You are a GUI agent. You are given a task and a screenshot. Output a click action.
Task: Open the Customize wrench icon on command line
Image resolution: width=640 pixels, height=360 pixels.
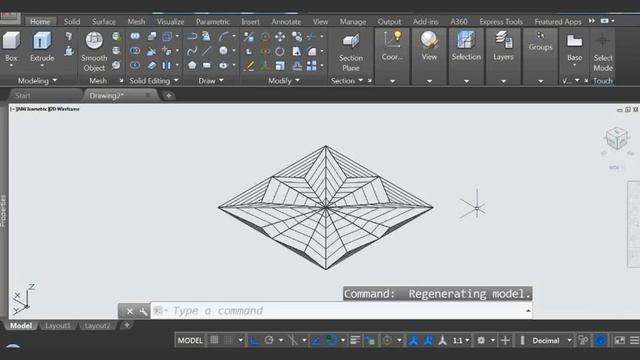click(x=143, y=311)
